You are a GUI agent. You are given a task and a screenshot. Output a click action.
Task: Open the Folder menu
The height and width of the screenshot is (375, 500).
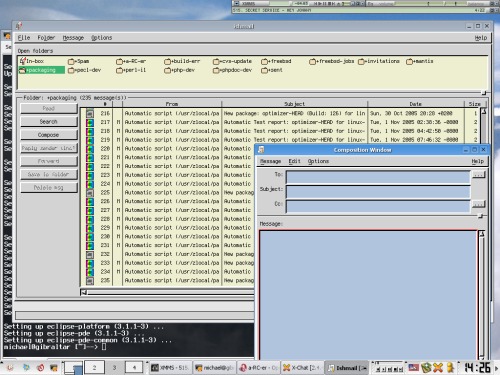pyautogui.click(x=46, y=38)
